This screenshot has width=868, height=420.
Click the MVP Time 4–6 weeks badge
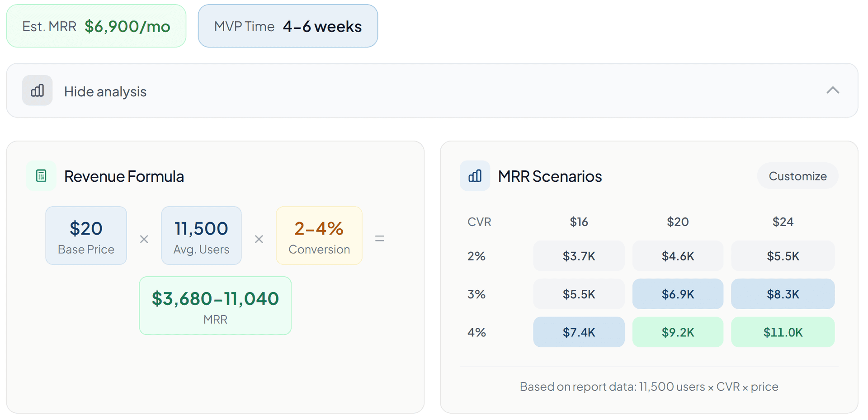[288, 26]
